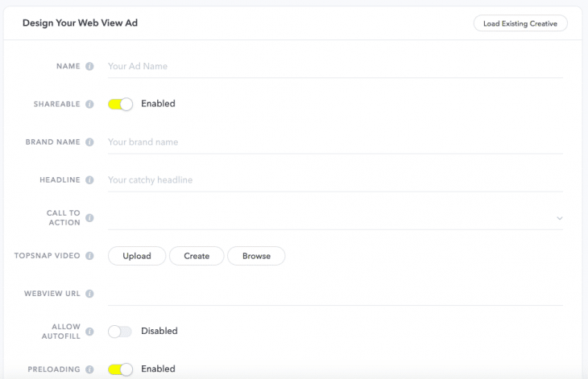Browse for an existing Topsnap video
This screenshot has height=379, width=588.
(256, 256)
